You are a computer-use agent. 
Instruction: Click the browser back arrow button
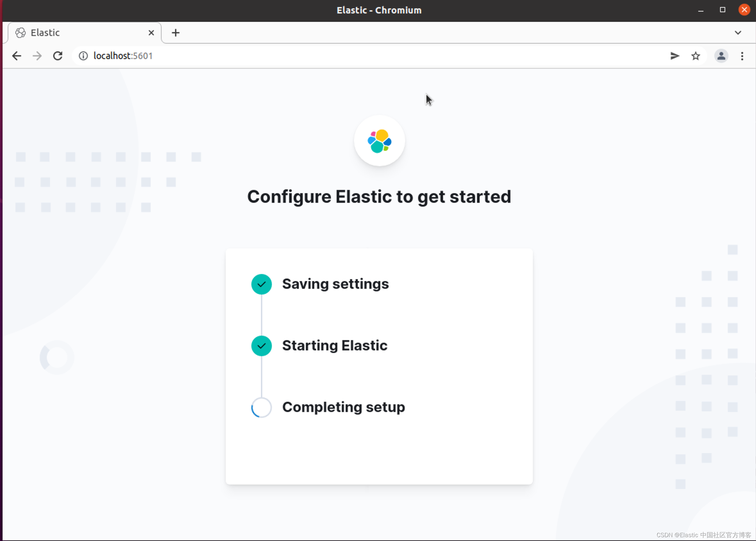point(17,56)
